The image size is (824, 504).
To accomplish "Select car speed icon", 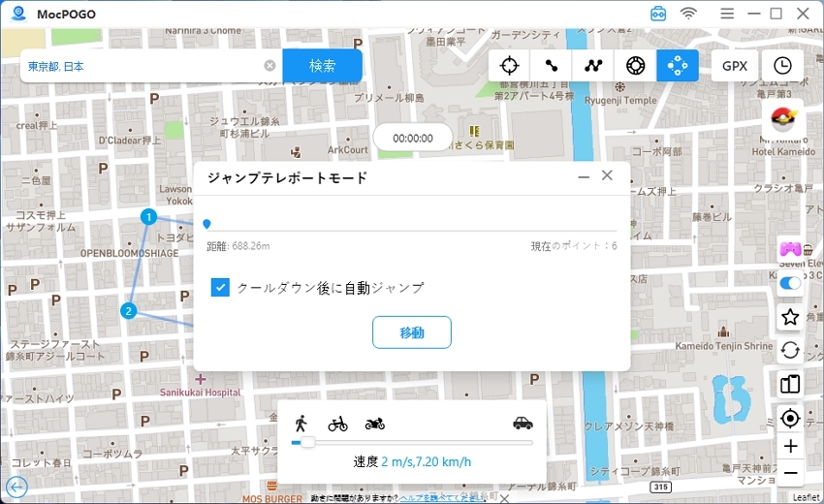I will pos(523,423).
